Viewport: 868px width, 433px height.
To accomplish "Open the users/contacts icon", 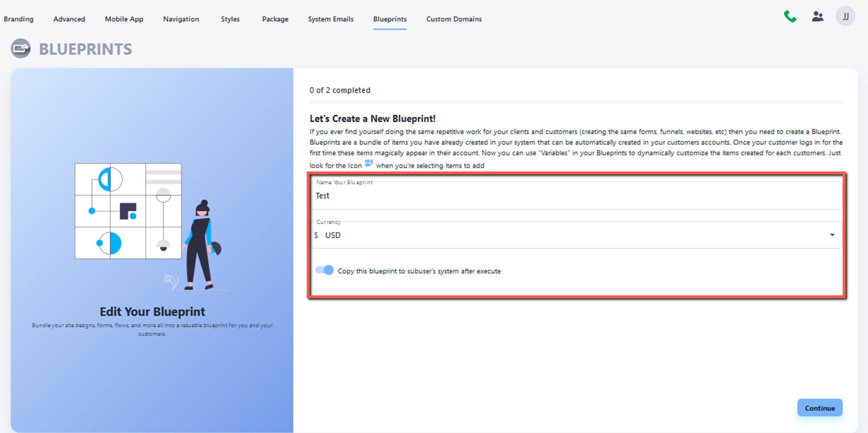I will [x=818, y=17].
